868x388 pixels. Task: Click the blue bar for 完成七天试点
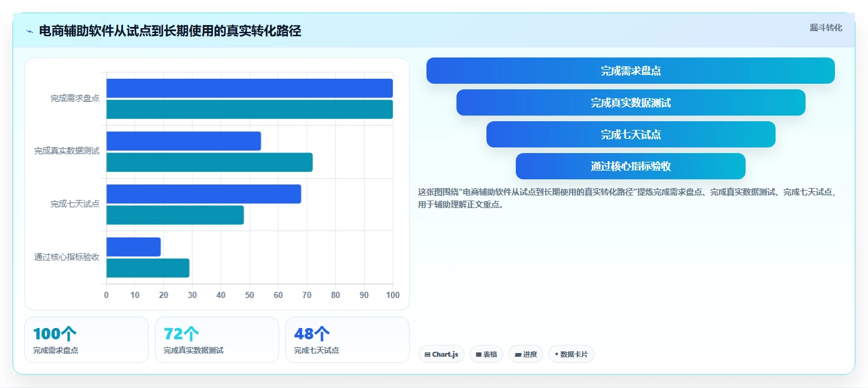pyautogui.click(x=204, y=194)
